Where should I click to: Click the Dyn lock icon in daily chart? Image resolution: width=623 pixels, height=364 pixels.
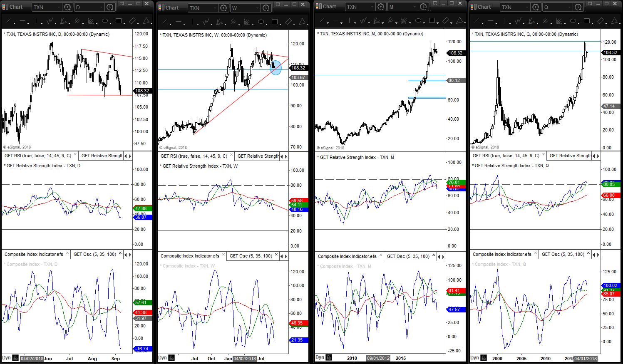15,358
